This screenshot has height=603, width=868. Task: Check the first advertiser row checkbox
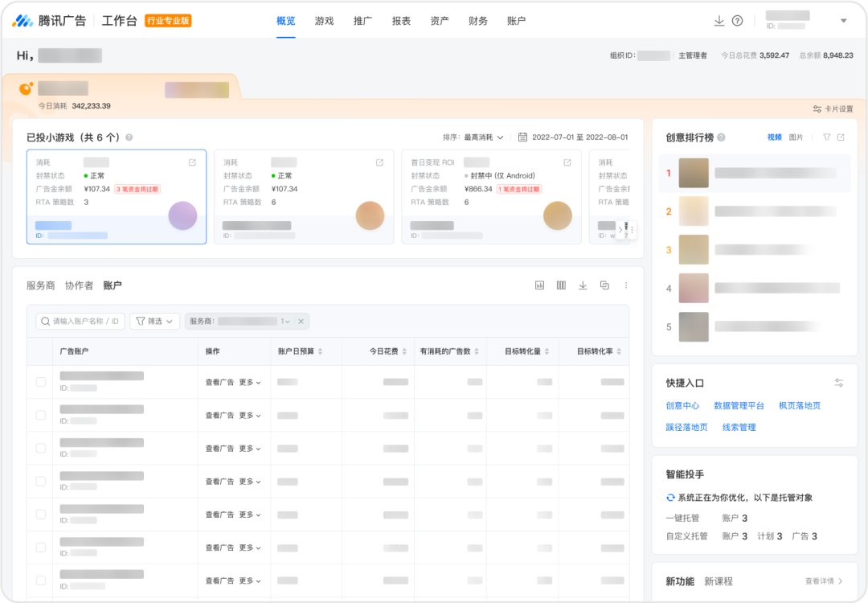tap(40, 382)
